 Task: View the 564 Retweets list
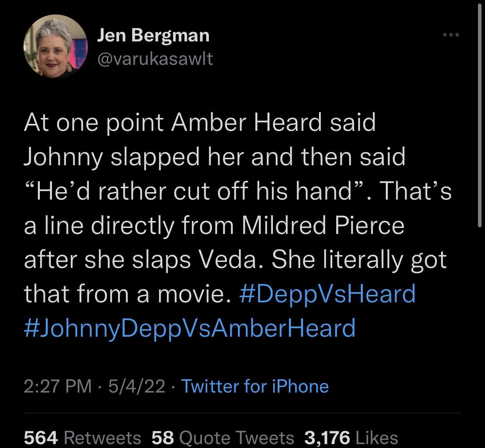82,437
